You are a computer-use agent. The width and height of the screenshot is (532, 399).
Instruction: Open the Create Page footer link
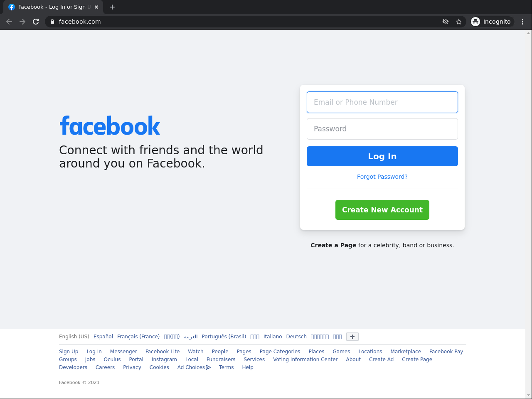click(417, 360)
